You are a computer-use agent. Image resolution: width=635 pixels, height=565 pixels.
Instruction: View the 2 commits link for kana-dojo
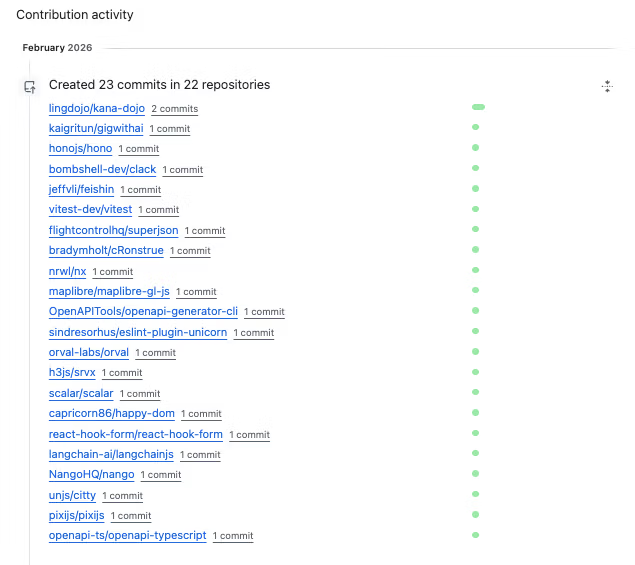(x=175, y=109)
